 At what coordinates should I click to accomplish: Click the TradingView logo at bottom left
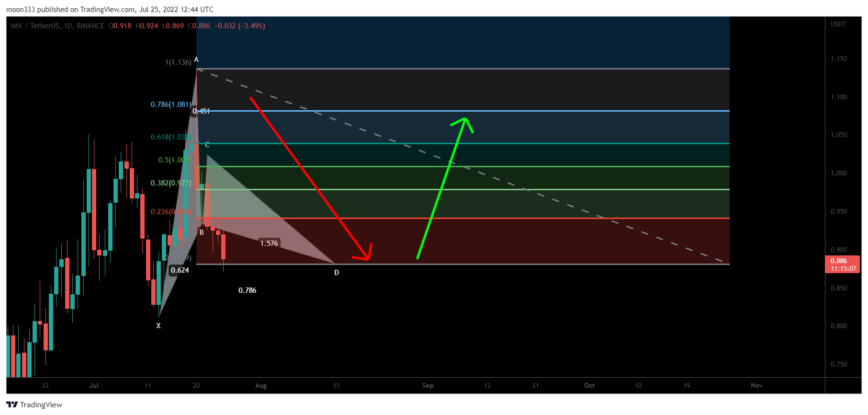tap(34, 404)
